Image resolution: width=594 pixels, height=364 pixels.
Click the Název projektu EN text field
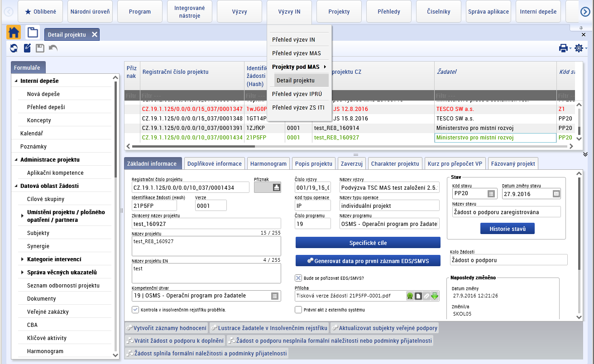click(206, 273)
